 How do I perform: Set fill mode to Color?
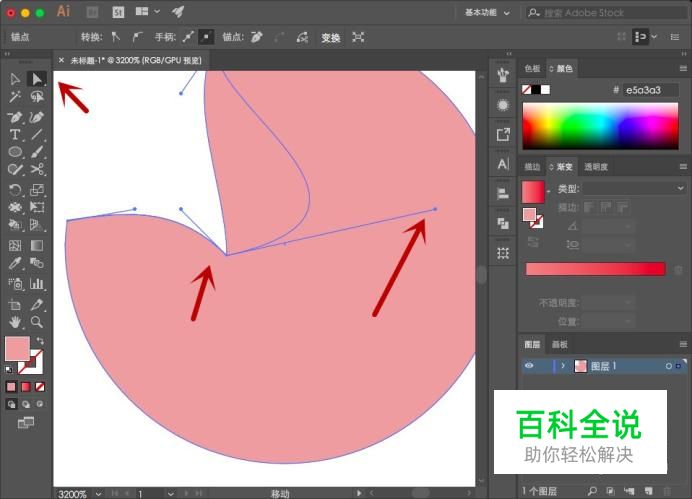point(11,387)
